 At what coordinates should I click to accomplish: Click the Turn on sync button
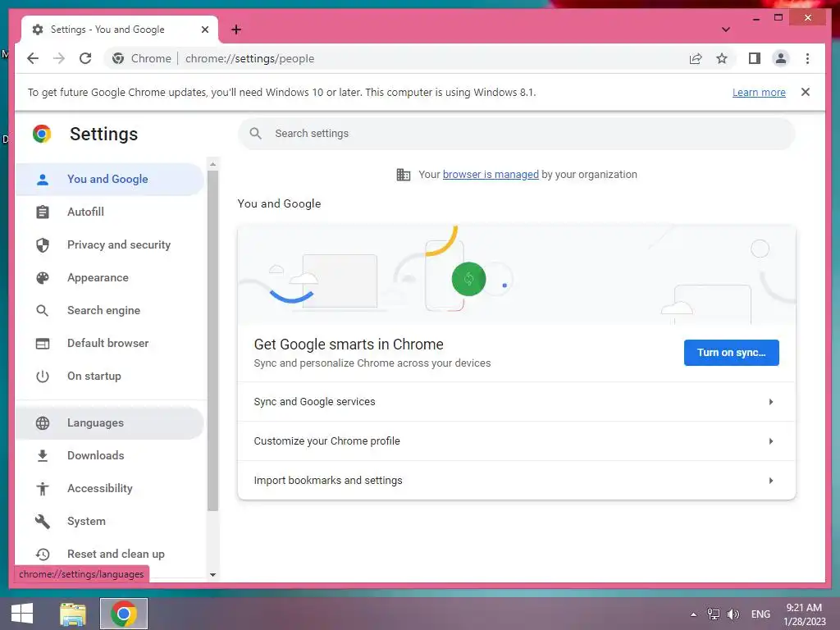[731, 353]
